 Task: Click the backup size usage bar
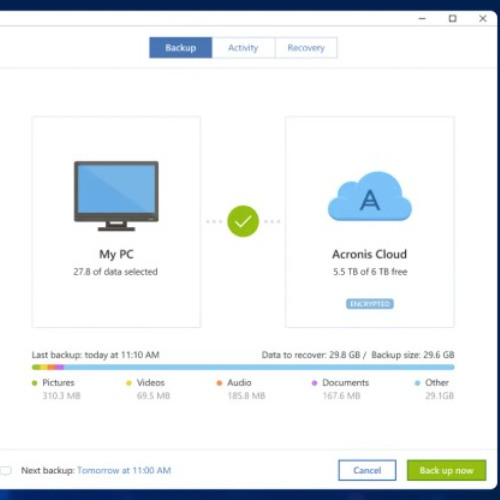pyautogui.click(x=243, y=367)
